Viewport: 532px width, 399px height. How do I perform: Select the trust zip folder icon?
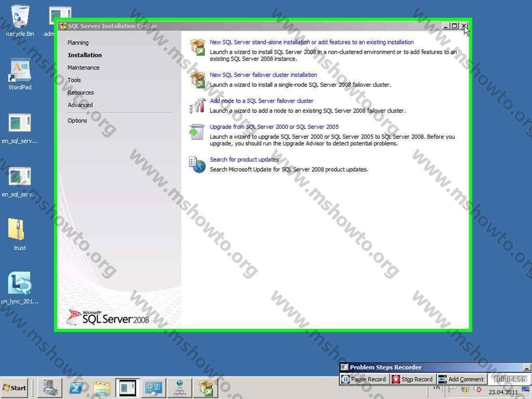[20, 235]
